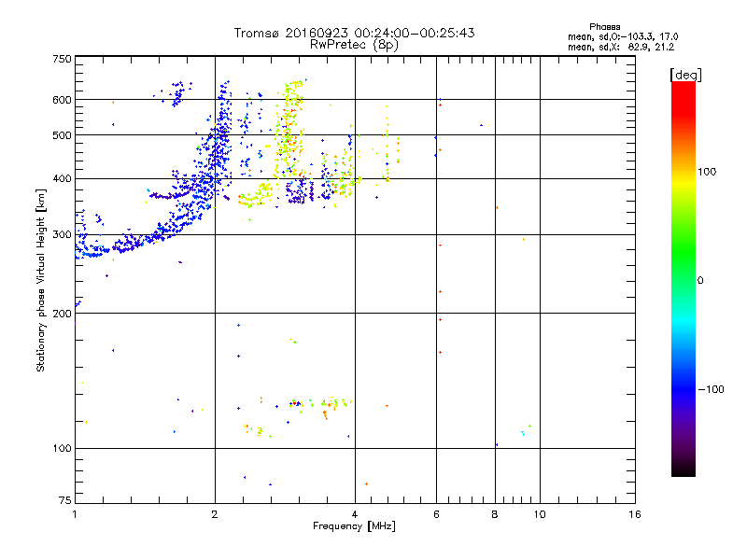Click the y-axis label '300'
The height and width of the screenshot is (560, 747).
click(62, 234)
